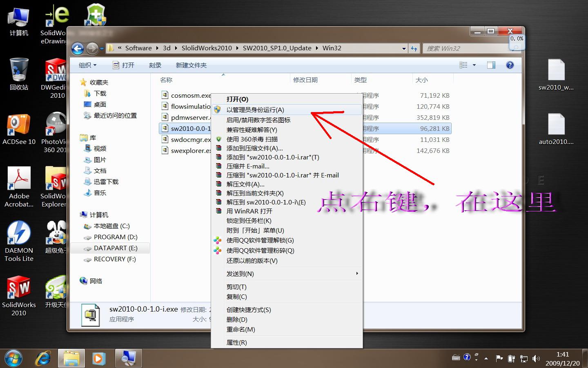Change view layout icon in toolbar
Screen dimensions: 588x368
point(463,65)
